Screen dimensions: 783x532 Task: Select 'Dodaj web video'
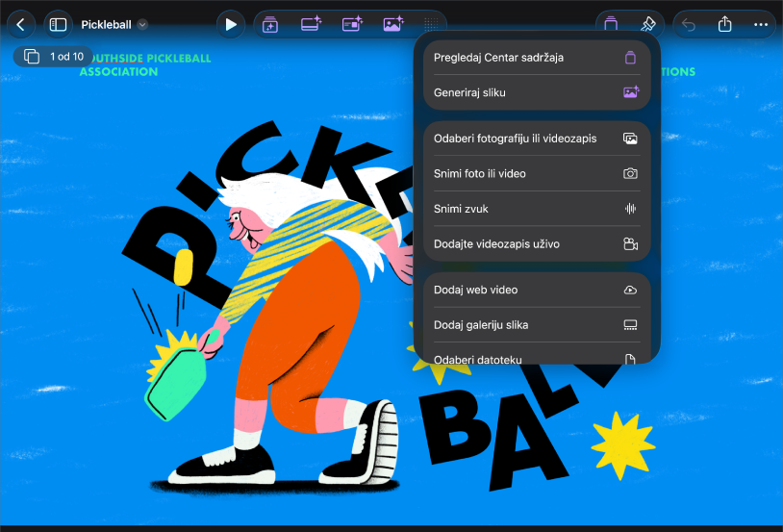(537, 290)
